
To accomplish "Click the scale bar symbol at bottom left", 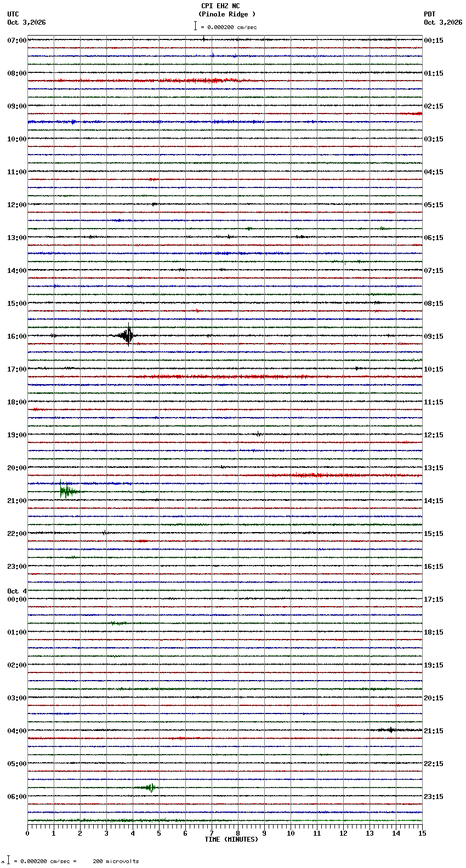I will (x=8, y=860).
